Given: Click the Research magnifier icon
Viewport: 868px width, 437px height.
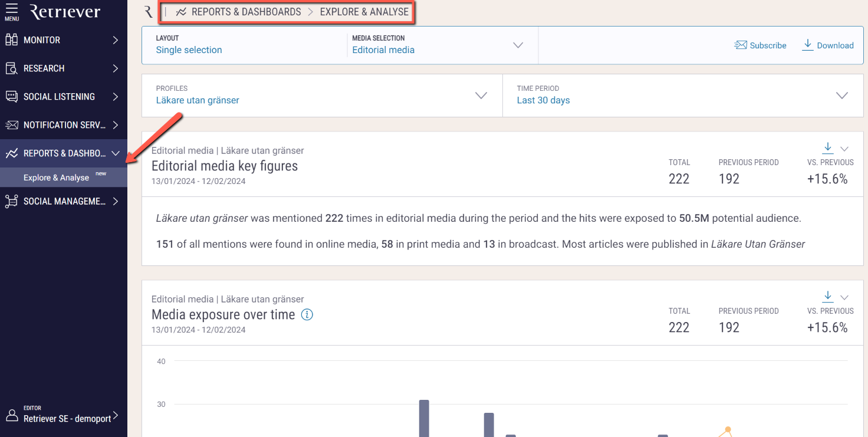Looking at the screenshot, I should click(x=12, y=68).
